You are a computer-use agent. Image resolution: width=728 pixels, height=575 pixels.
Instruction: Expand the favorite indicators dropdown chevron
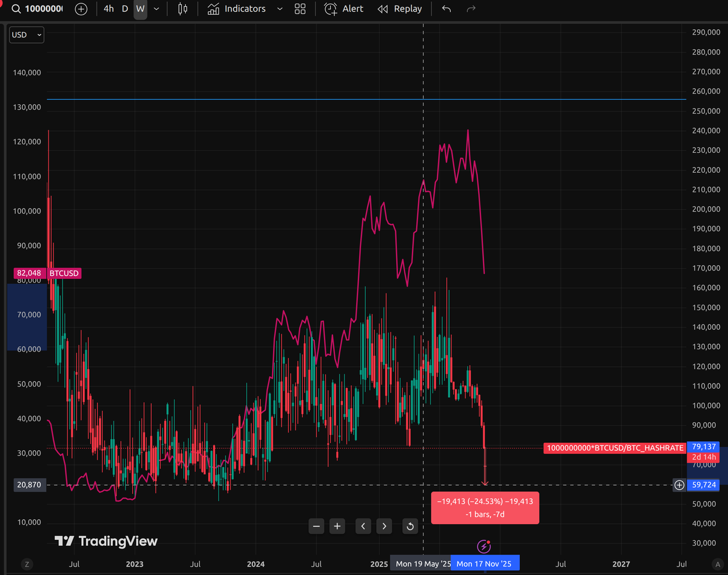(280, 9)
